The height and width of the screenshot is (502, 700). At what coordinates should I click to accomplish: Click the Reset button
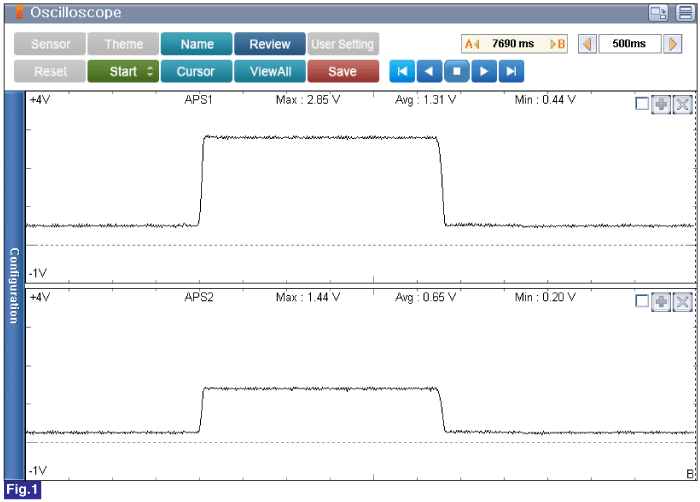pyautogui.click(x=50, y=71)
